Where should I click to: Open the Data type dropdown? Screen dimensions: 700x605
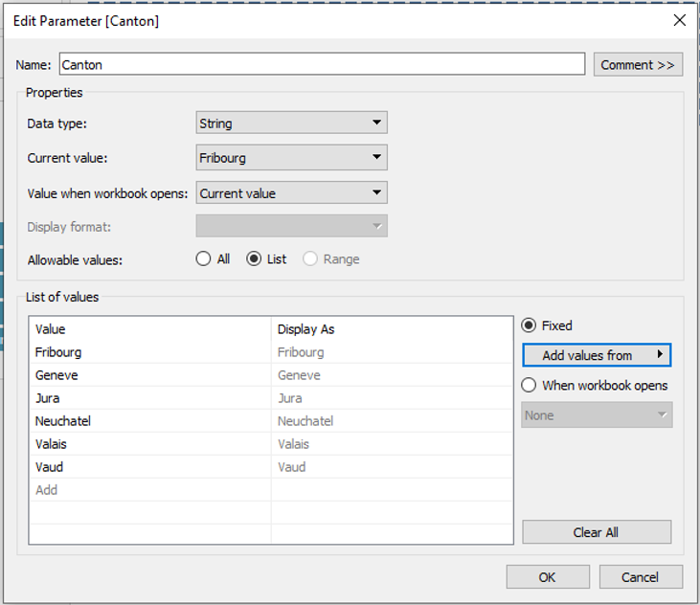[x=291, y=123]
